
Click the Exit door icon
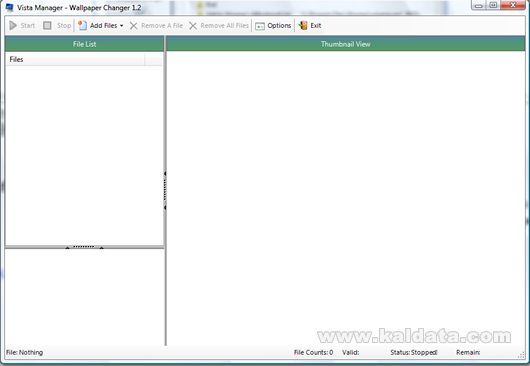(303, 25)
